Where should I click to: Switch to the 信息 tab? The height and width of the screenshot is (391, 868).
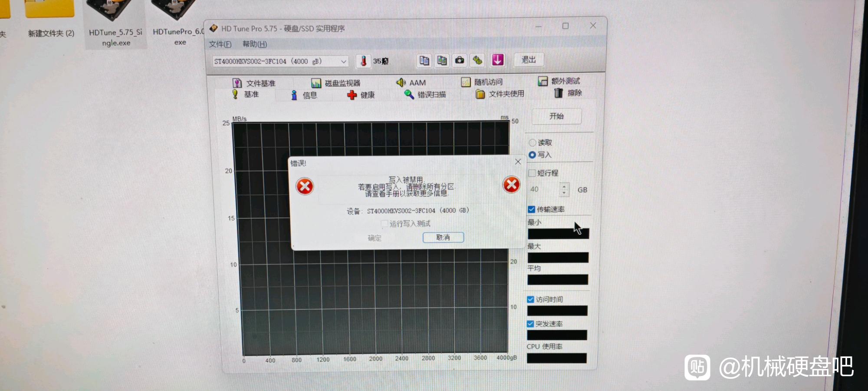[x=304, y=95]
